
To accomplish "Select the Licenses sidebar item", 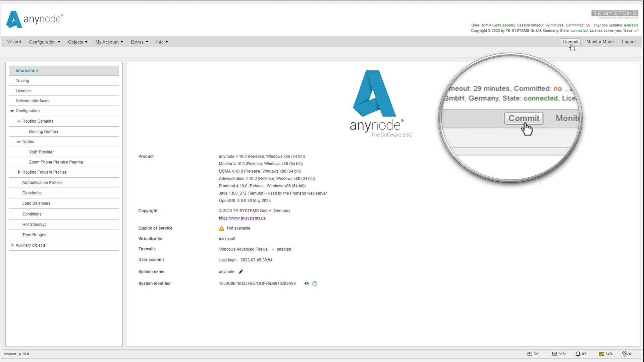I will coord(23,90).
